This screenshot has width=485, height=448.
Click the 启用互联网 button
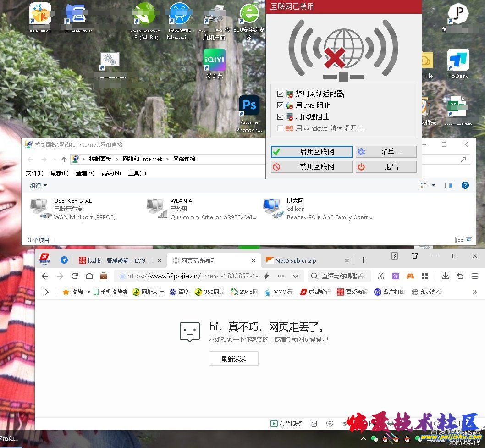311,151
